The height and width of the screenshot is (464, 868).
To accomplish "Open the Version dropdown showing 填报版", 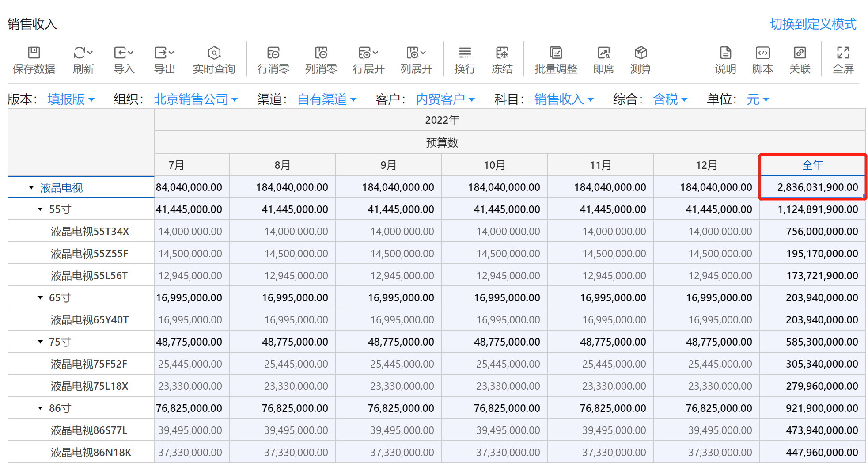I will [x=71, y=99].
